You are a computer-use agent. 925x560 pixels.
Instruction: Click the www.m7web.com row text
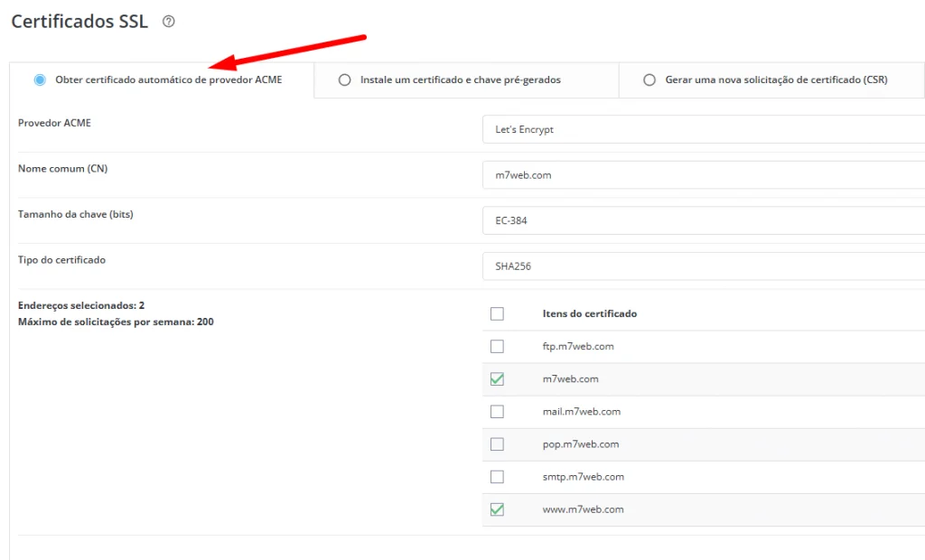point(583,509)
